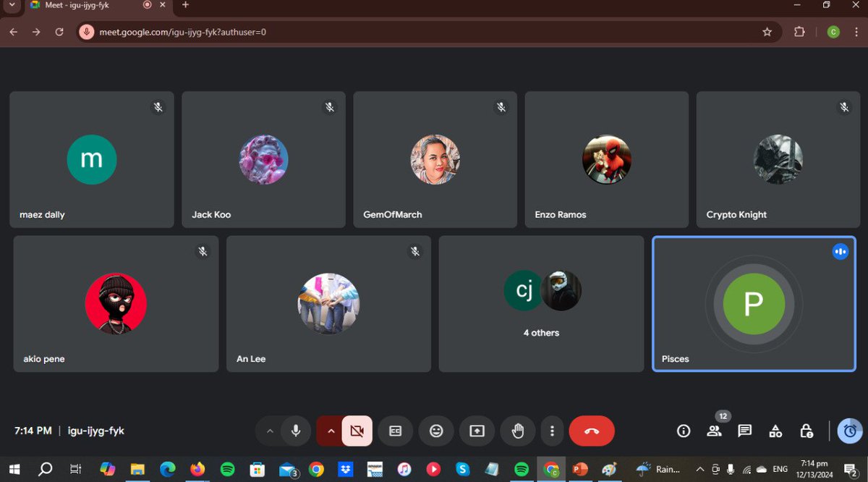Open Microsoft Edge from the taskbar

pos(167,469)
